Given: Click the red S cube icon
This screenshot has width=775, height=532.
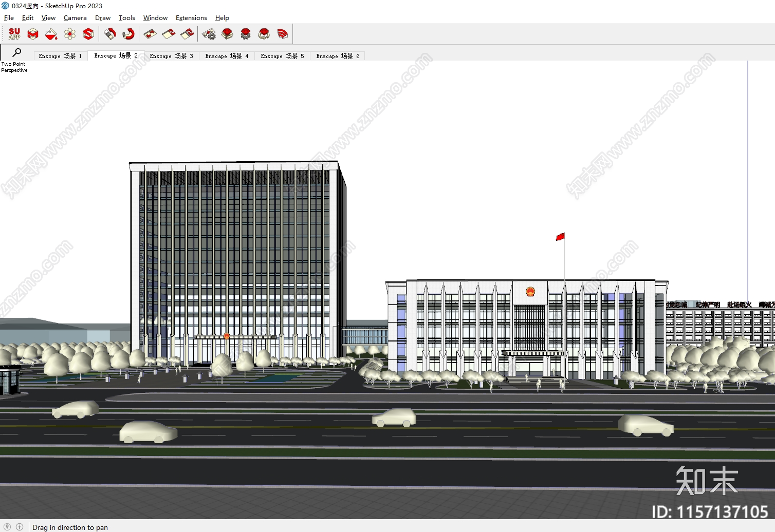Looking at the screenshot, I should click(x=88, y=34).
